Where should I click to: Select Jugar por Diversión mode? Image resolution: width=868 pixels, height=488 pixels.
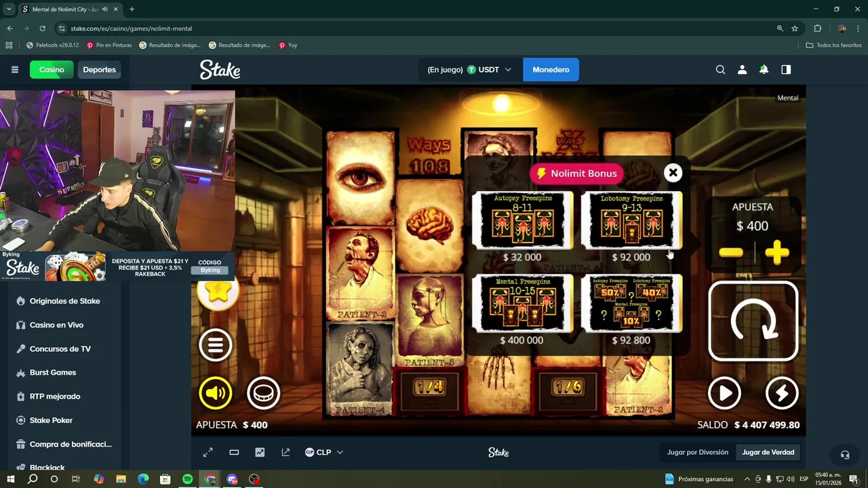coord(697,452)
